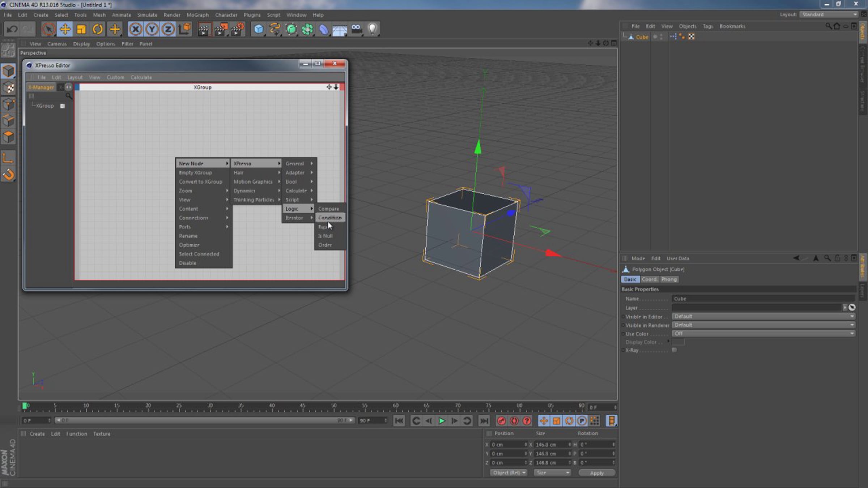Choose Condition node from Logic submenu
868x488 pixels.
[x=330, y=218]
